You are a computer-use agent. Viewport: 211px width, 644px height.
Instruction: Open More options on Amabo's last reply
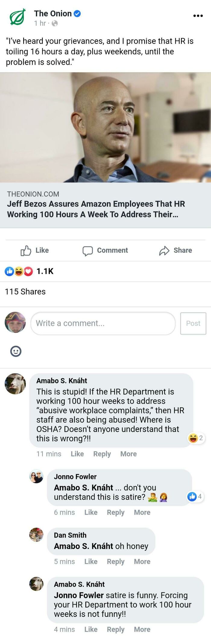coord(142,629)
